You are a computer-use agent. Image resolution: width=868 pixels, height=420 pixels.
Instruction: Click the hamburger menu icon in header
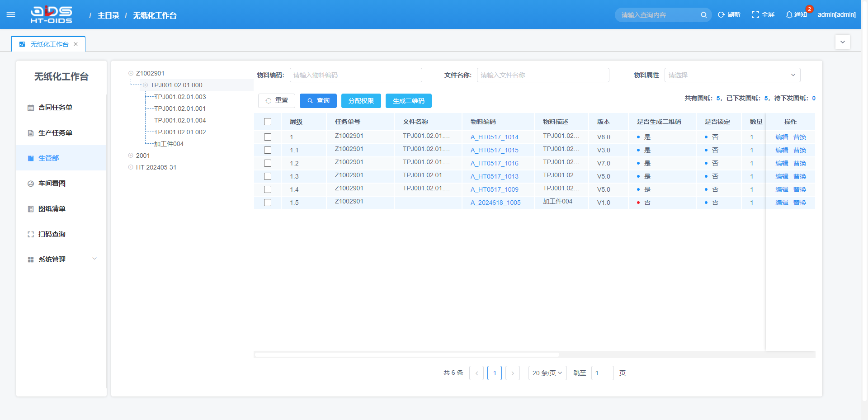[x=11, y=14]
